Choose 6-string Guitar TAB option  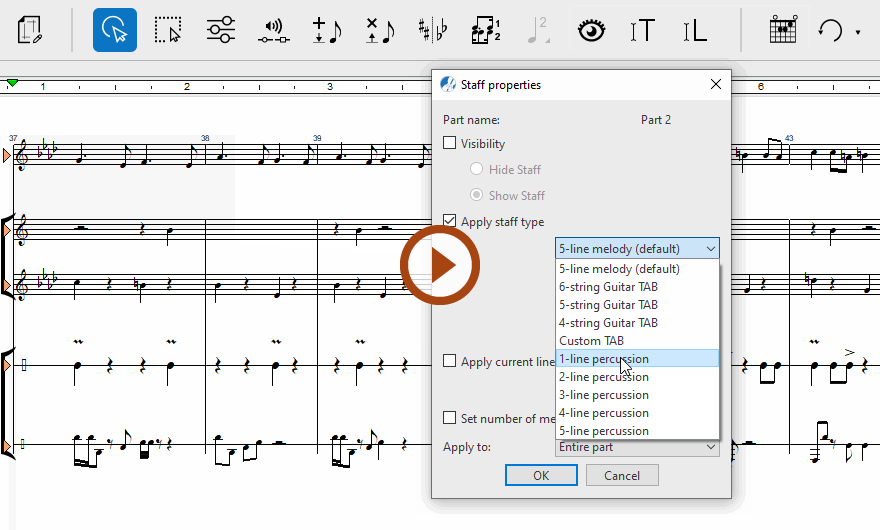coord(637,287)
